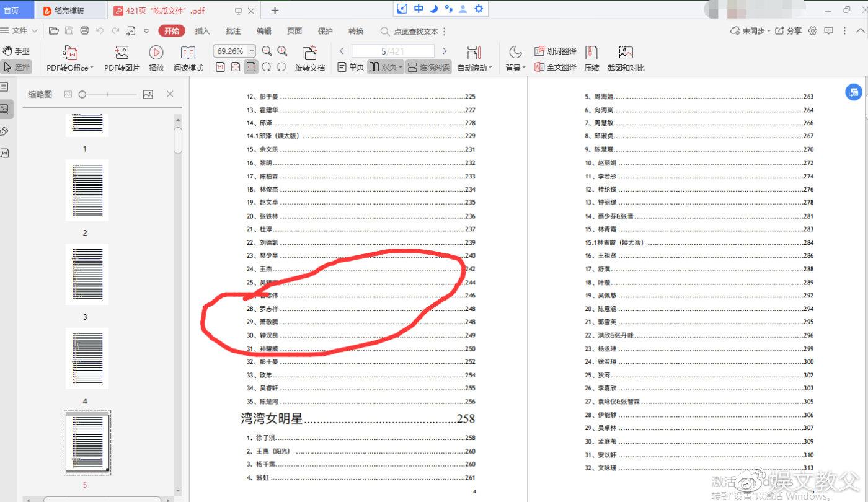Go to next page arrow
The image size is (868, 502).
(x=445, y=51)
